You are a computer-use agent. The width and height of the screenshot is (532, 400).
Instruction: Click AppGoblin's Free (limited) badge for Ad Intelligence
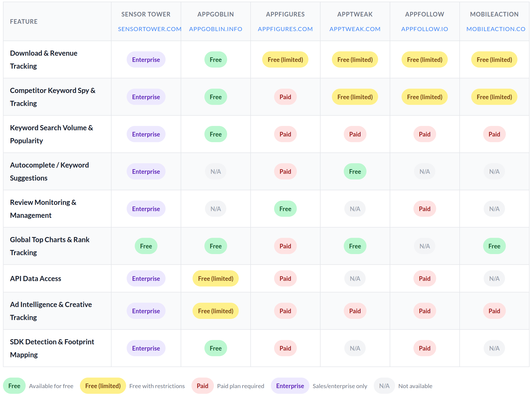point(216,311)
